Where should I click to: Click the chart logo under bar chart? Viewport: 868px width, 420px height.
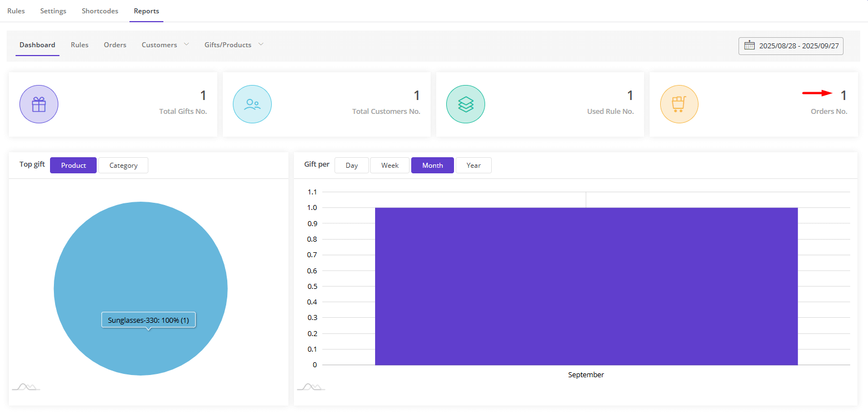click(x=311, y=387)
